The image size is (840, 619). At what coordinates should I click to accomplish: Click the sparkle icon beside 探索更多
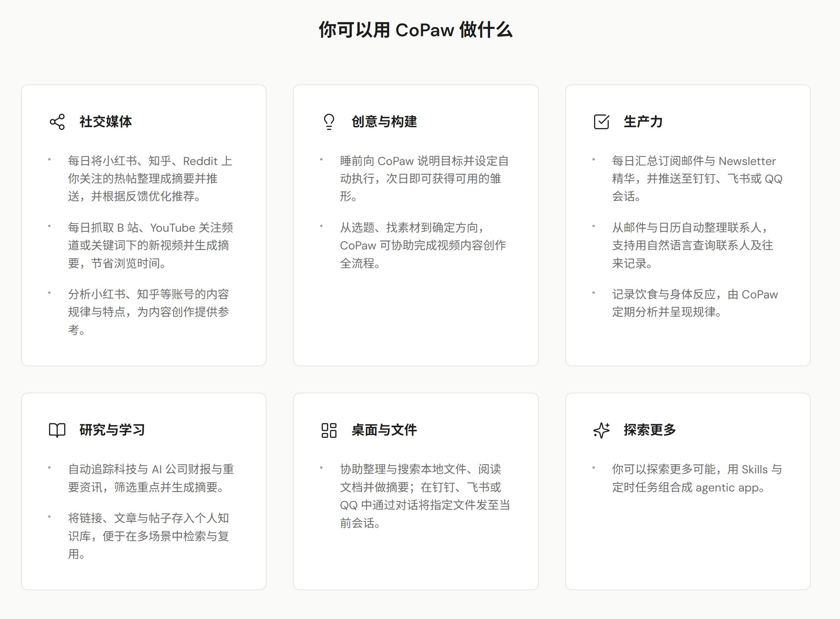[x=601, y=430]
